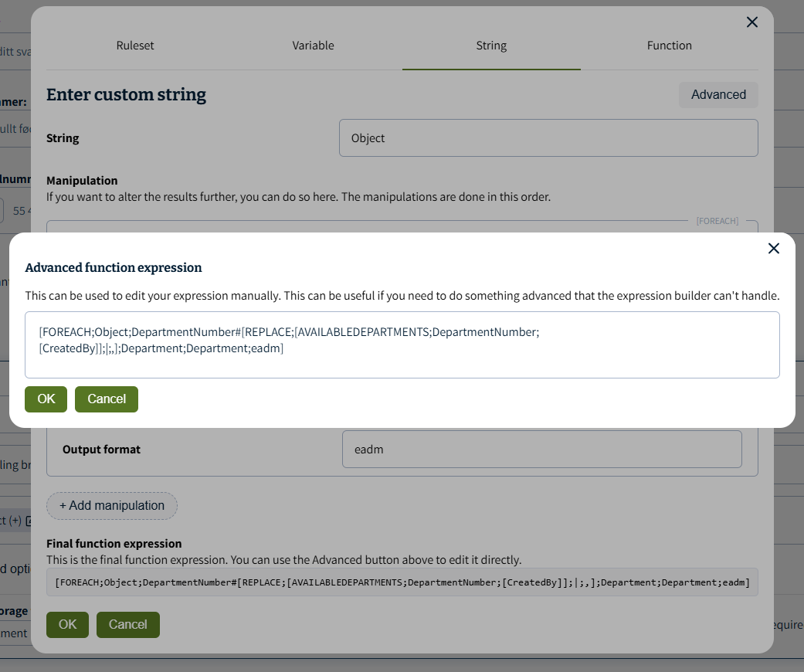Click the Final function expression heading

pyautogui.click(x=114, y=544)
